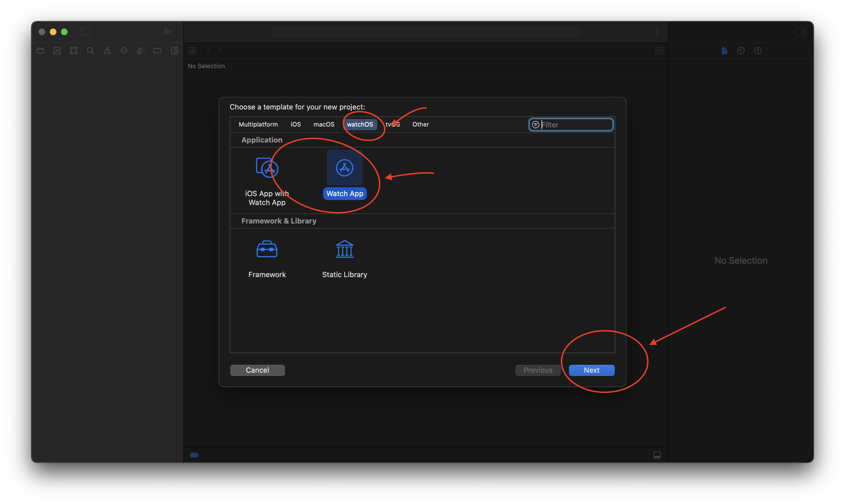845x504 pixels.
Task: Click the toolbar activity status bar
Action: [x=426, y=32]
